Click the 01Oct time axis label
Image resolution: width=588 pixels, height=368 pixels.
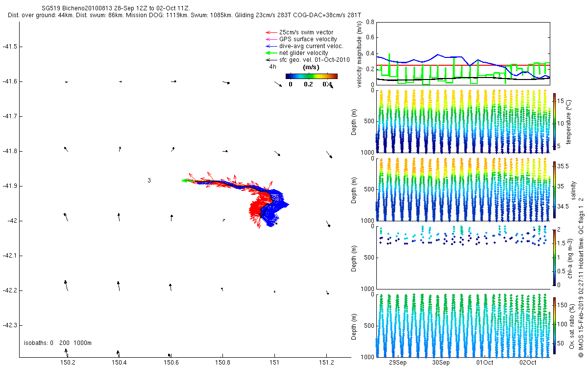(485, 363)
